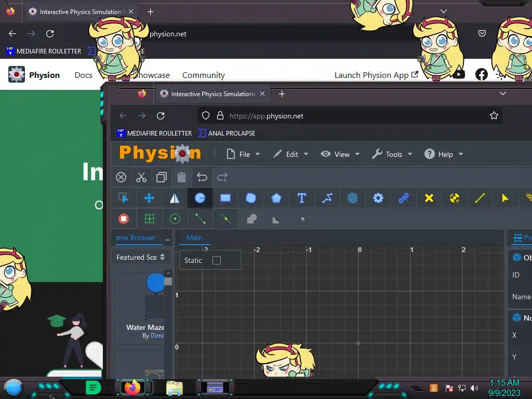Viewport: 532px width, 399px height.
Task: Pick the Text tool with T icon
Action: coord(302,198)
